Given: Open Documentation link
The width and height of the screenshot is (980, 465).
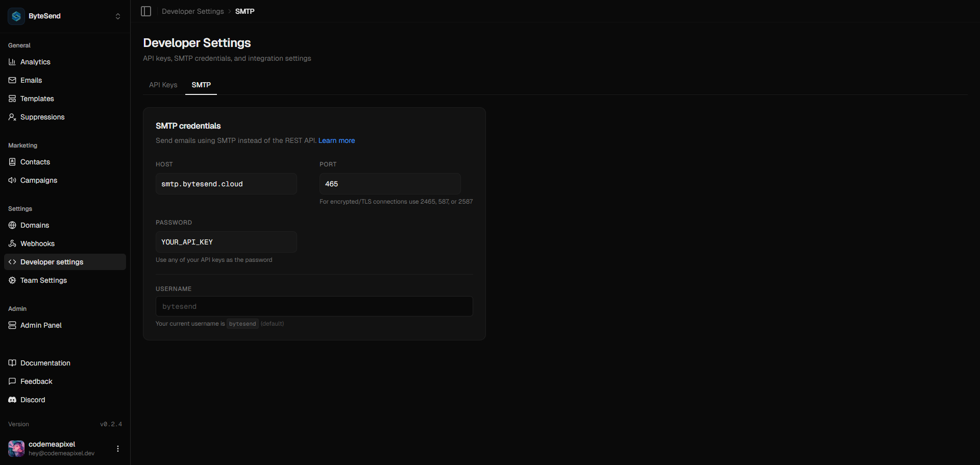Looking at the screenshot, I should point(65,363).
